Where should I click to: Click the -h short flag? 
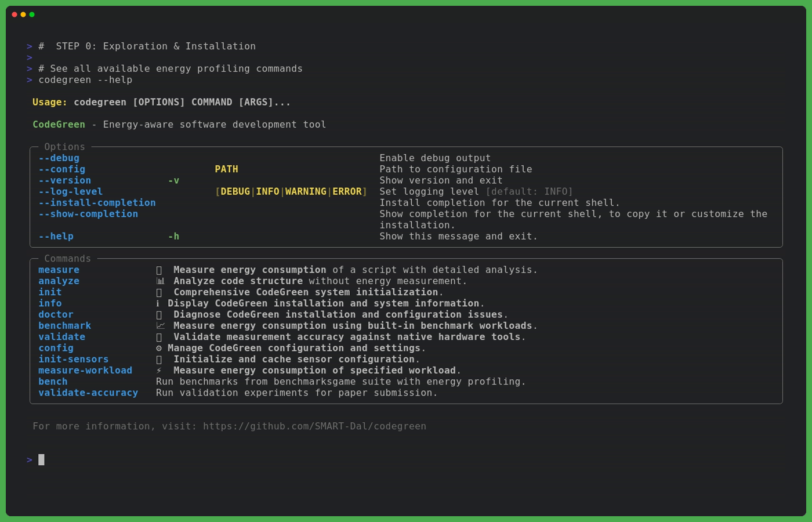coord(173,236)
